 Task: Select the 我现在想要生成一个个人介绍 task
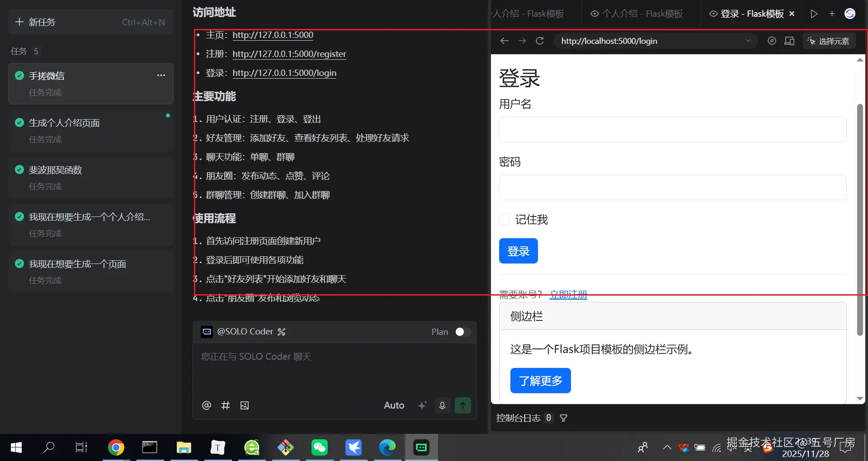tap(91, 225)
